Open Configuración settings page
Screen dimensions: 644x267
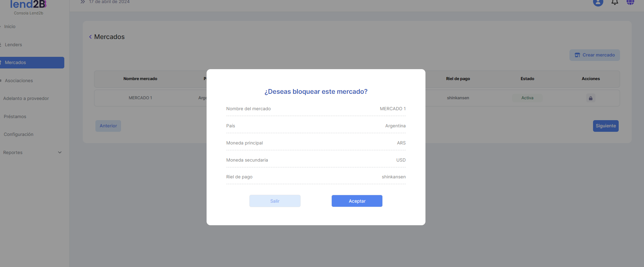coord(18,135)
